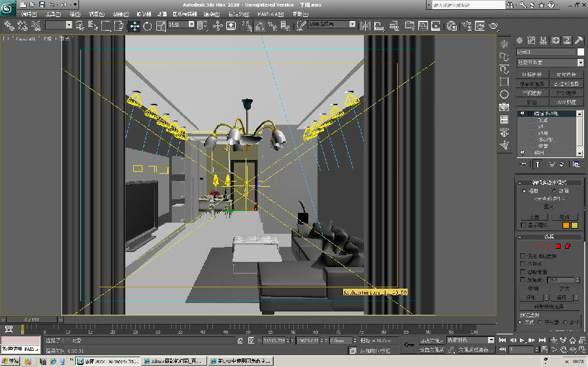Enable the Show Cage checkbox
Viewport: 588px width, 367px height.
[523, 225]
